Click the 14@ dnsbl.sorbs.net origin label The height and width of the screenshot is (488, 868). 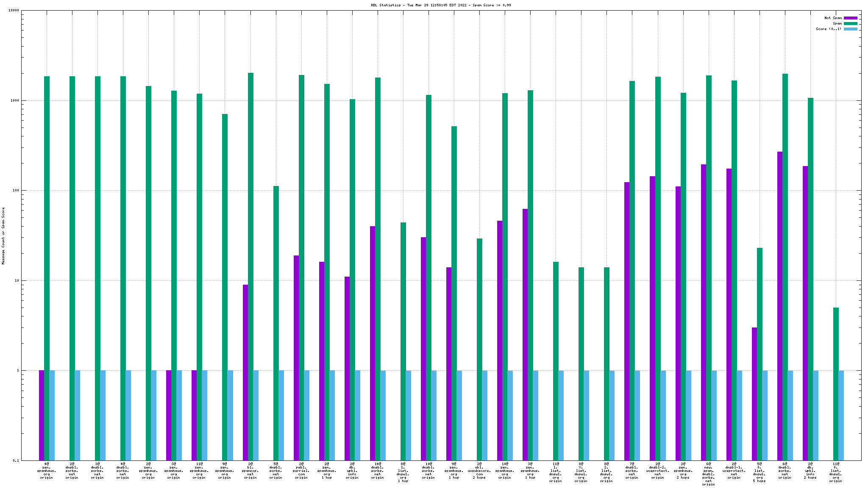(x=377, y=471)
